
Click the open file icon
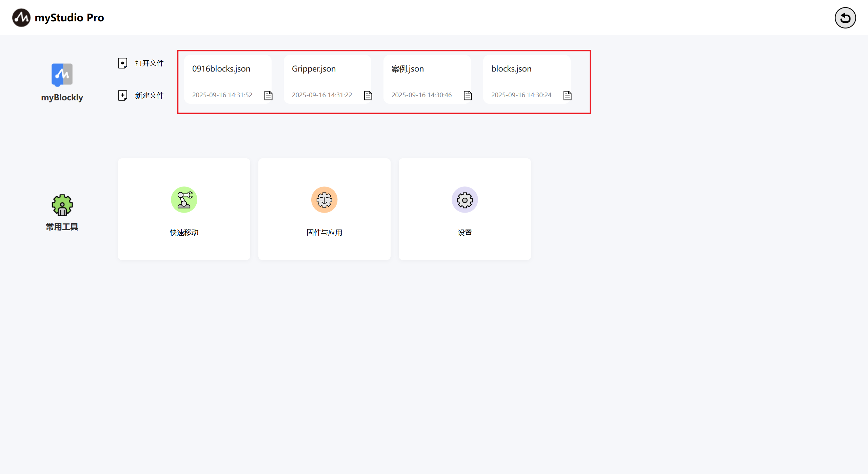[x=122, y=63]
